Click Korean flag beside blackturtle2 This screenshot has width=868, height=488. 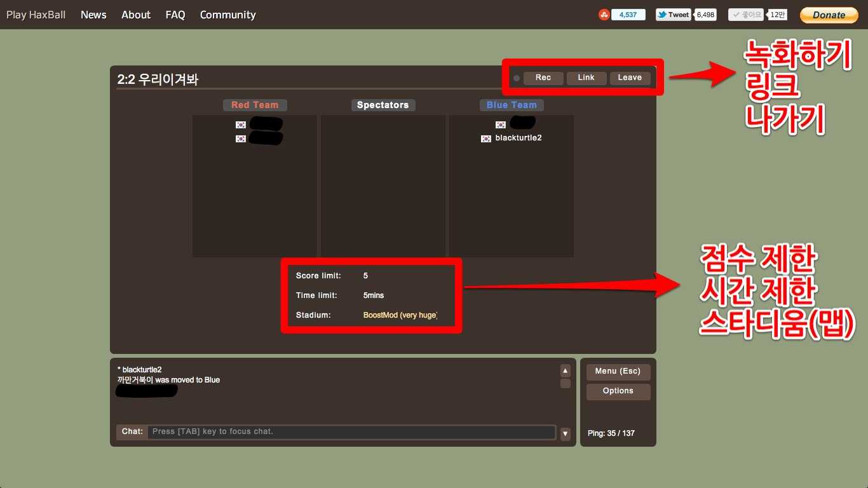tap(486, 139)
